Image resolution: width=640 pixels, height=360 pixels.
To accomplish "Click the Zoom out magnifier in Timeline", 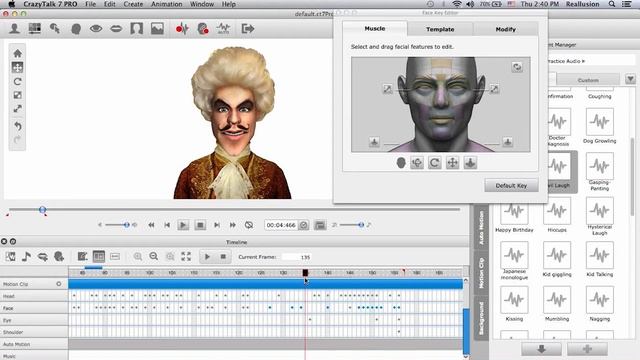I will tap(153, 256).
